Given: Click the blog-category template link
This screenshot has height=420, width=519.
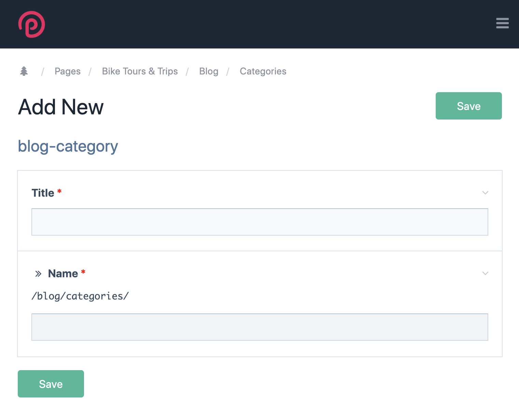Looking at the screenshot, I should pos(68,146).
